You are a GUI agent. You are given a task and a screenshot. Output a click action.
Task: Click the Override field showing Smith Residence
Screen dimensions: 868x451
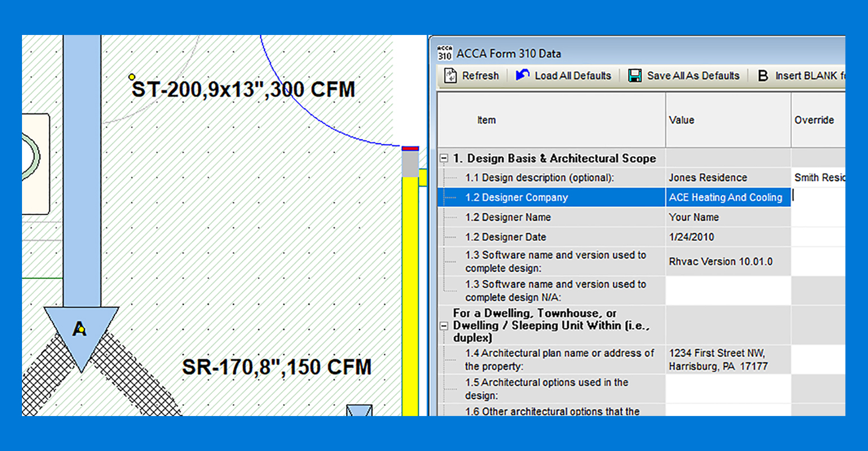pos(818,177)
